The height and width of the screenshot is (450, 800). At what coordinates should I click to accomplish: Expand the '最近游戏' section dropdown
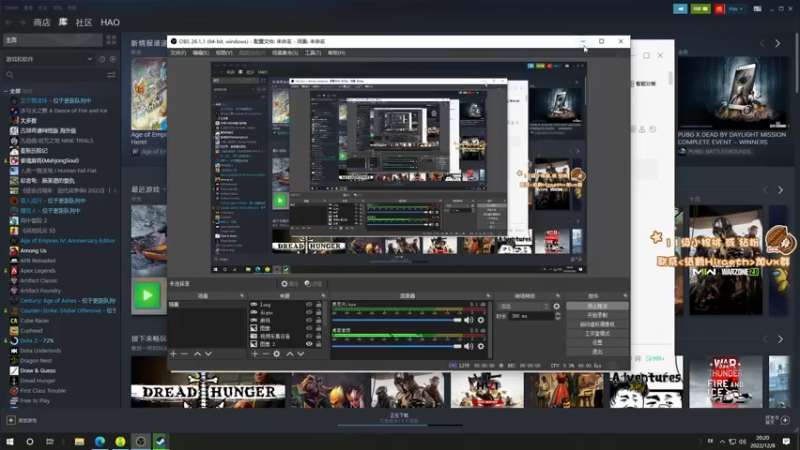(164, 190)
